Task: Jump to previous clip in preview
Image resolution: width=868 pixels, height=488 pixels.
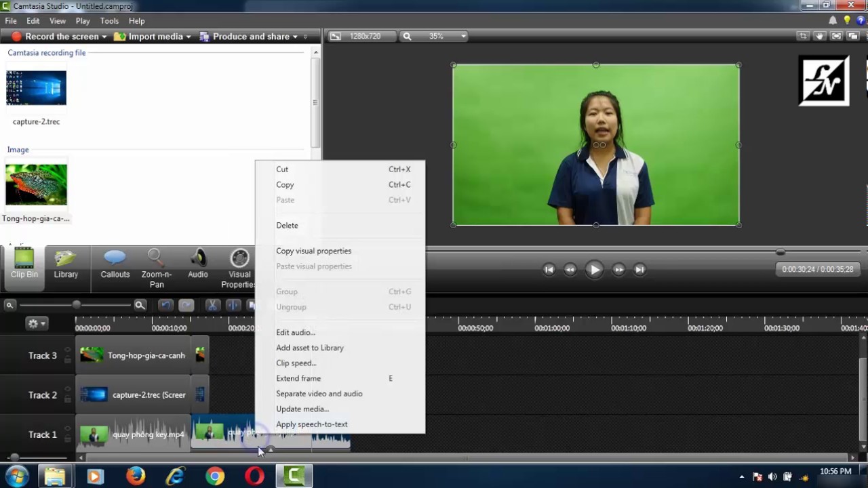Action: point(549,269)
